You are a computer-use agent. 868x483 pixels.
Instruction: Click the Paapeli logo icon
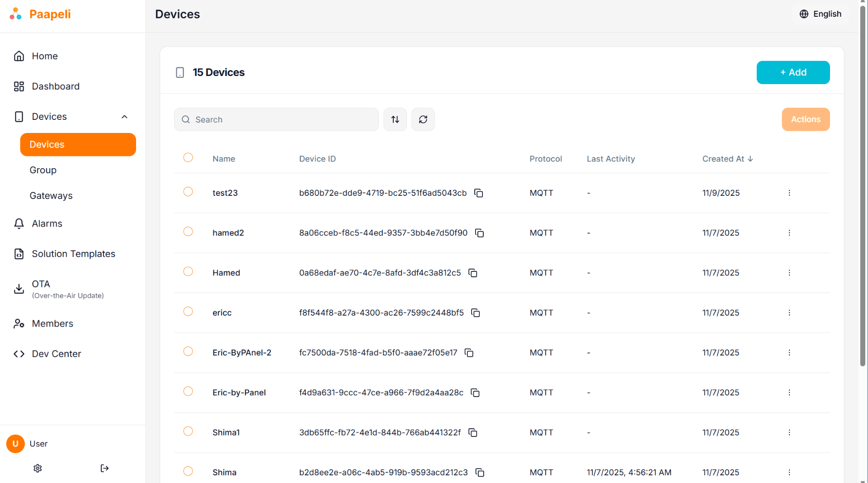(15, 14)
